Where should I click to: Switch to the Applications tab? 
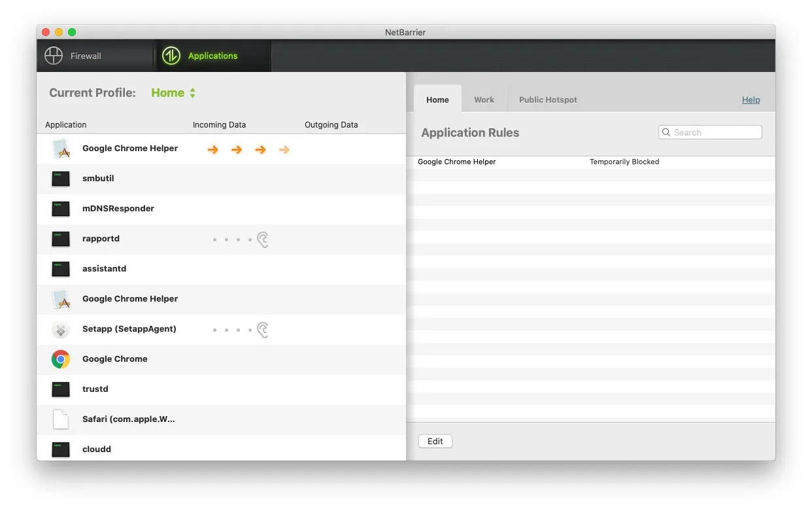213,56
